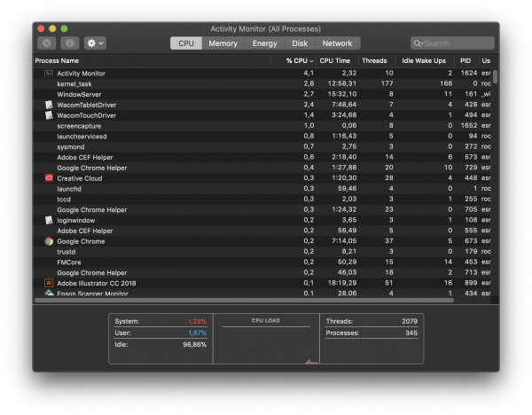532x415 pixels.
Task: Open the gear actions dropdown
Action: click(95, 43)
